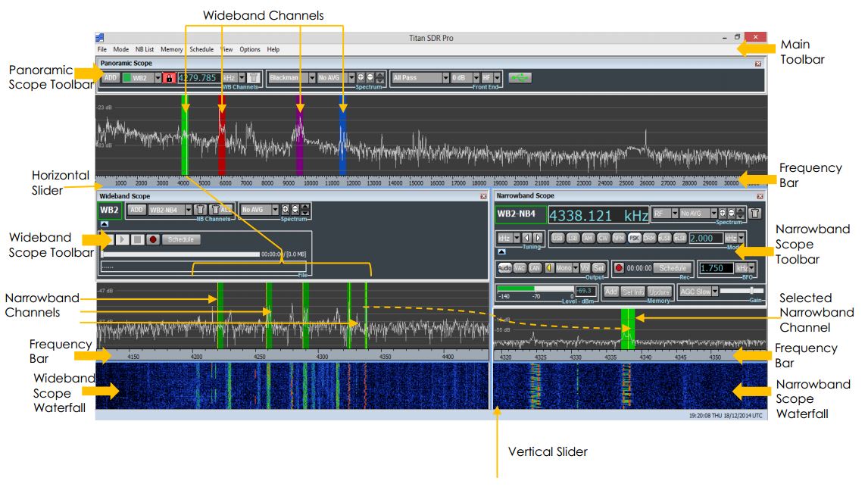868x490 pixels.
Task: Open the Schedule menu in menu bar
Action: pyautogui.click(x=201, y=49)
